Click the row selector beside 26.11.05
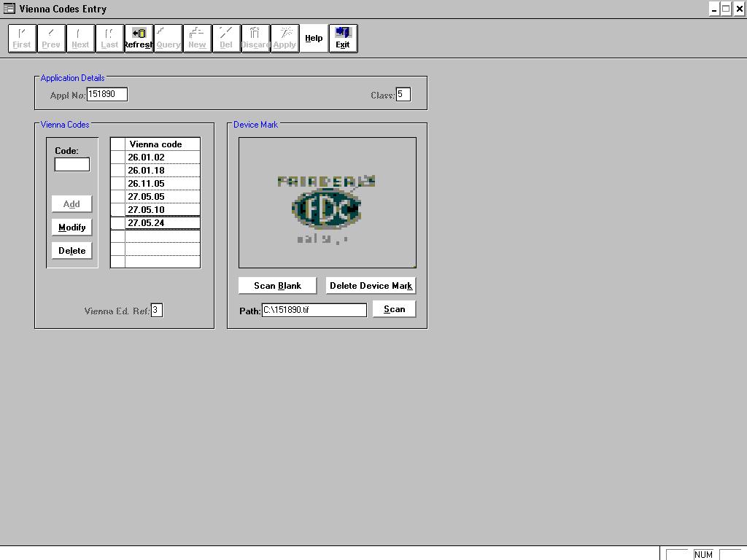This screenshot has height=560, width=747. point(117,184)
